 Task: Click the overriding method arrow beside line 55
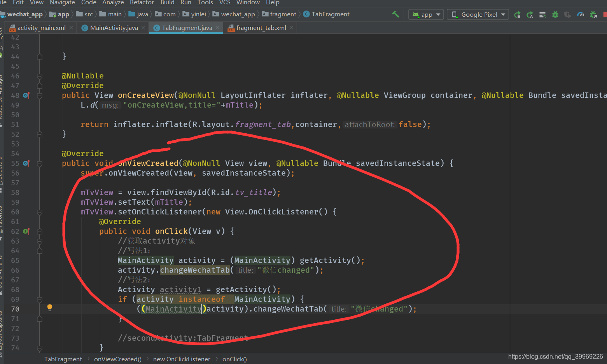pos(26,164)
